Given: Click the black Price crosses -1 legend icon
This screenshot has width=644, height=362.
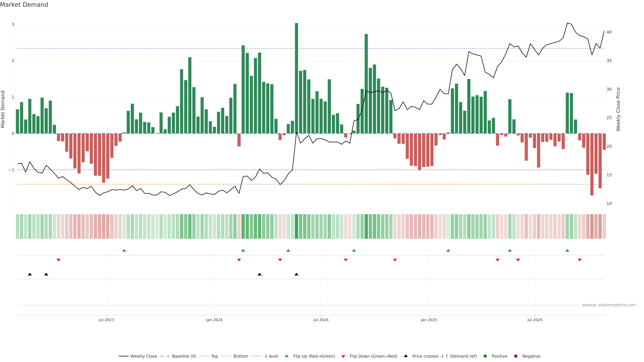Looking at the screenshot, I should coord(406,356).
